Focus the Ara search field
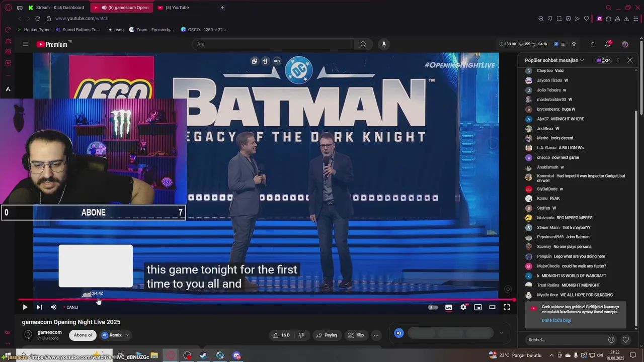This screenshot has height=362, width=644. click(274, 44)
